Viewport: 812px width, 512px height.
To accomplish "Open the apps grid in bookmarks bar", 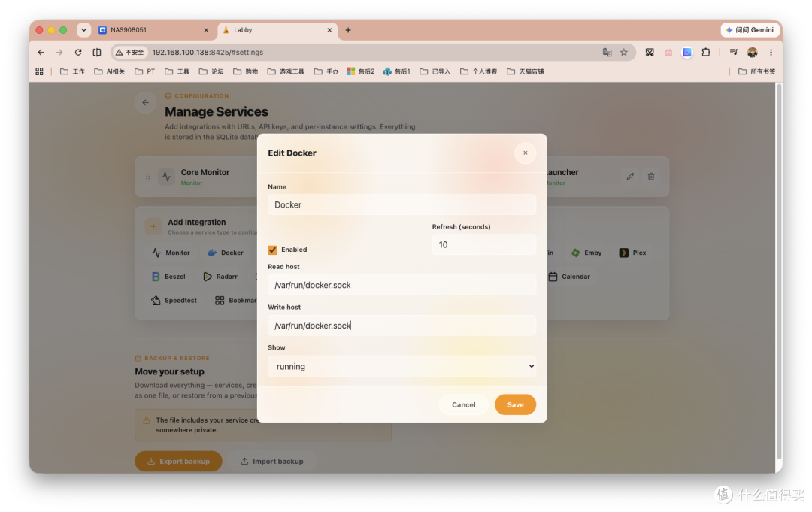I will [x=39, y=71].
